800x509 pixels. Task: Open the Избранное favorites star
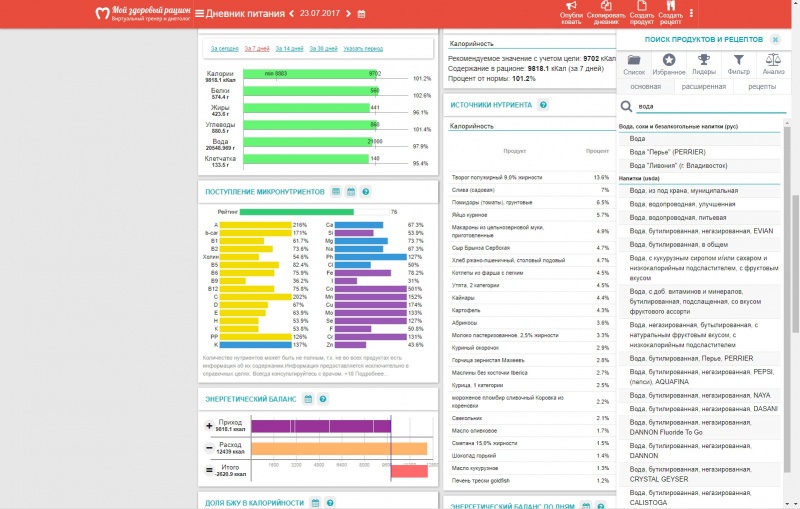click(668, 64)
